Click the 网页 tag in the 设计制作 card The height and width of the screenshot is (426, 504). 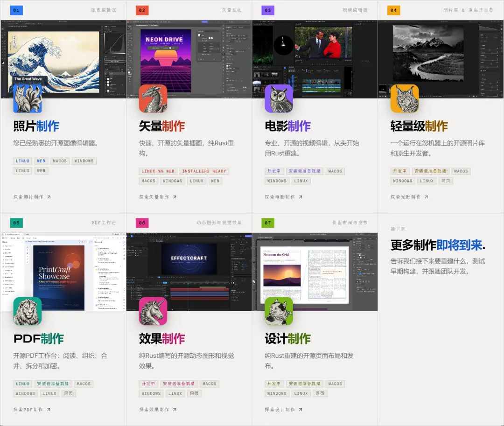(320, 393)
